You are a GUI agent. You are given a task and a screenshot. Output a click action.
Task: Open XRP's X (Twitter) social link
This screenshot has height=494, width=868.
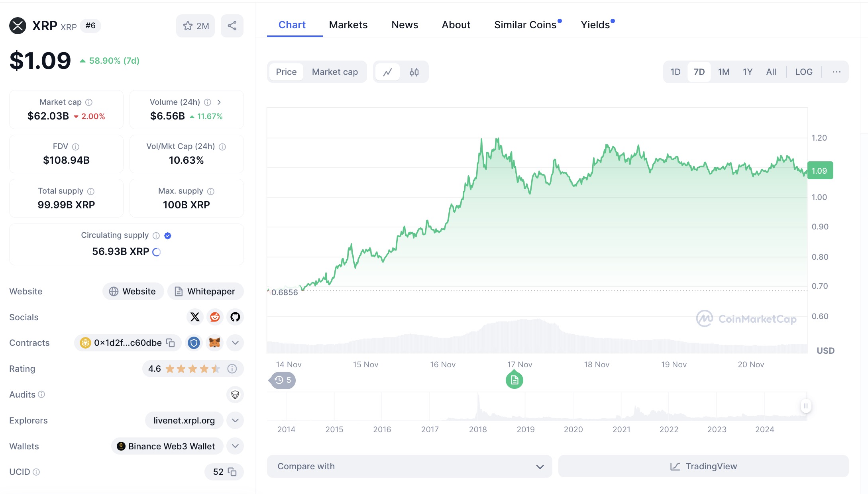tap(195, 317)
